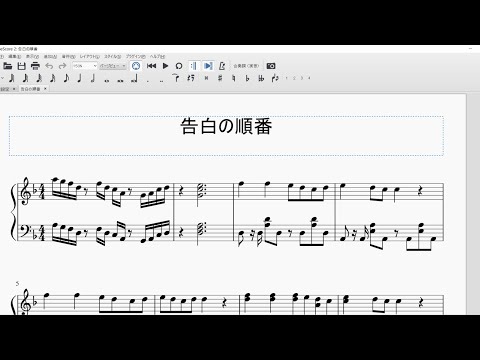Rewind playback to the start
This screenshot has width=480, height=360.
coord(151,66)
